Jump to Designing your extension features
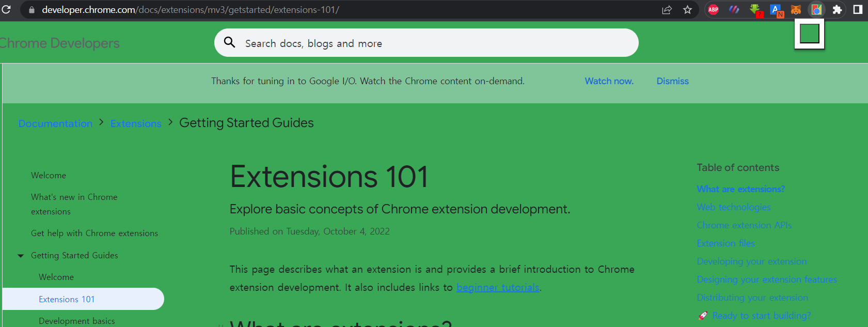 [767, 279]
